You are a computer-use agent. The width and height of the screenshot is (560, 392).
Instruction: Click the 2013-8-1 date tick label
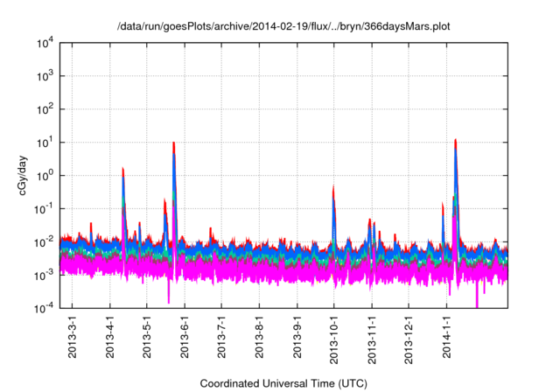259,339
